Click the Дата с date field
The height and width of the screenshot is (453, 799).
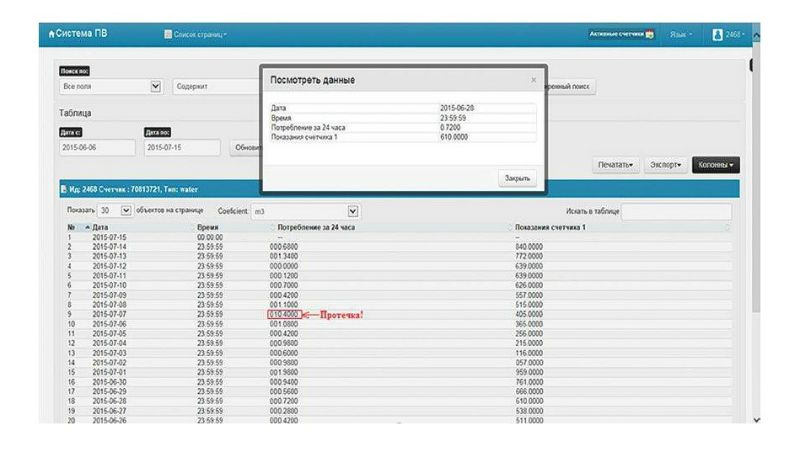[x=97, y=147]
